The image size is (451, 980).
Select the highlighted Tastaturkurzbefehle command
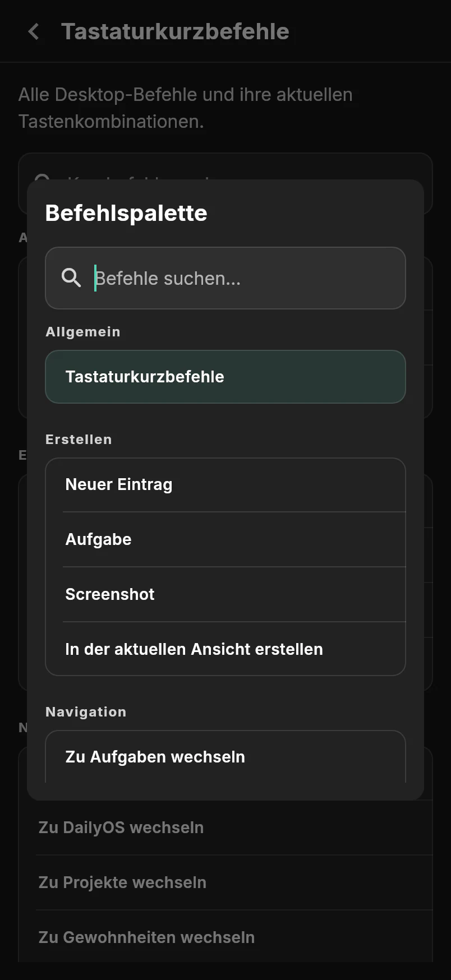(225, 377)
